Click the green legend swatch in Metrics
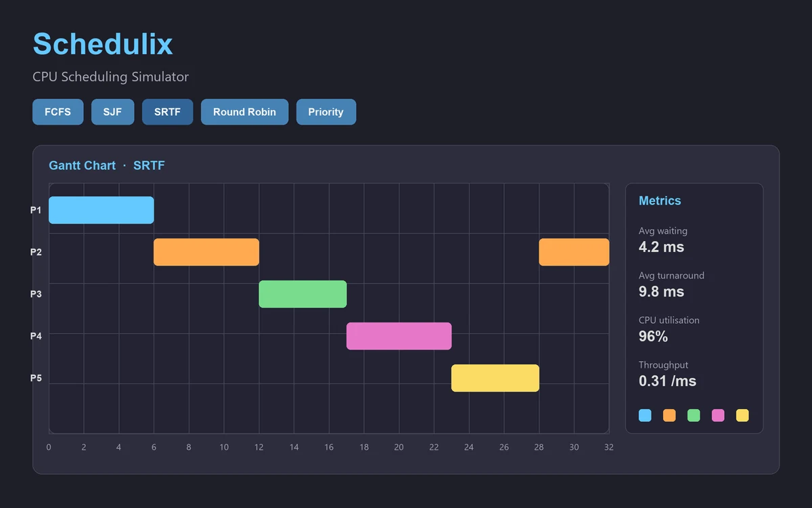Viewport: 812px width, 508px height. coord(694,415)
